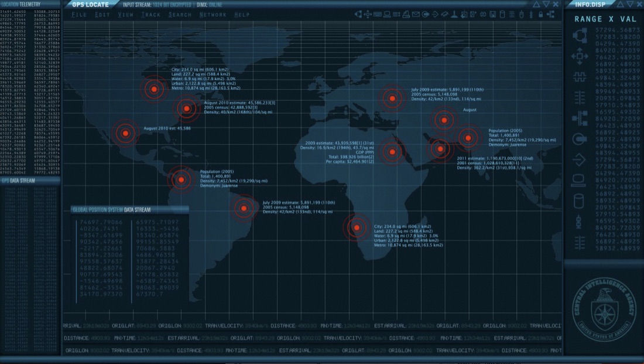The width and height of the screenshot is (644, 364).
Task: Click up triangle in INFO.DISP title bar
Action: [620, 4]
